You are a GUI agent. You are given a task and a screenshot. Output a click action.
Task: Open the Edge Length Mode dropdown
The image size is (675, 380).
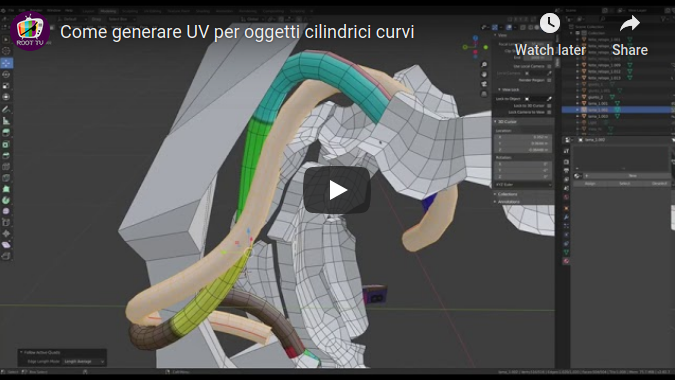pos(84,361)
